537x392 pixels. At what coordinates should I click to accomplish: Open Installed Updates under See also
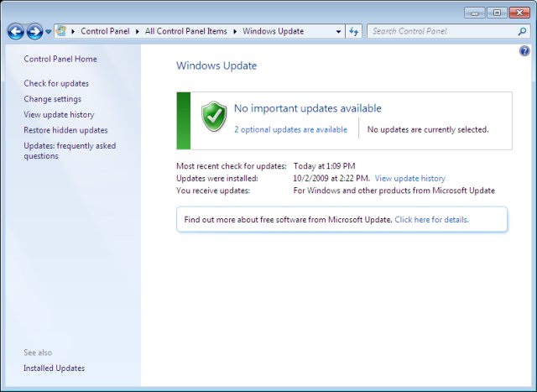pyautogui.click(x=54, y=368)
